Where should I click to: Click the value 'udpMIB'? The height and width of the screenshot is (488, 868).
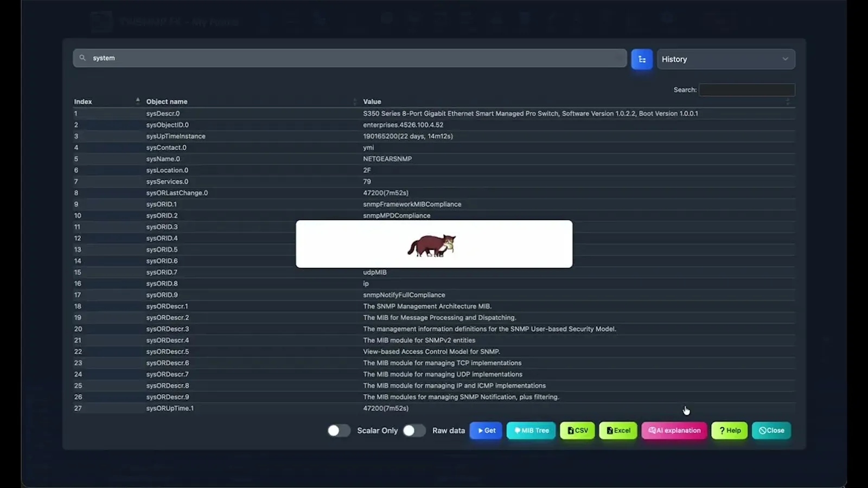pyautogui.click(x=375, y=272)
